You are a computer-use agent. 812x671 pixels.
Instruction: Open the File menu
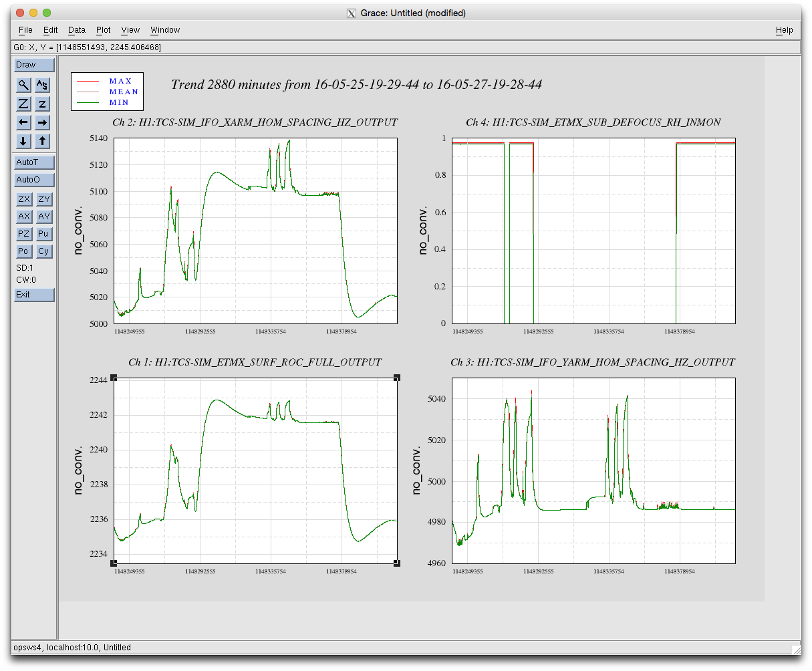25,30
